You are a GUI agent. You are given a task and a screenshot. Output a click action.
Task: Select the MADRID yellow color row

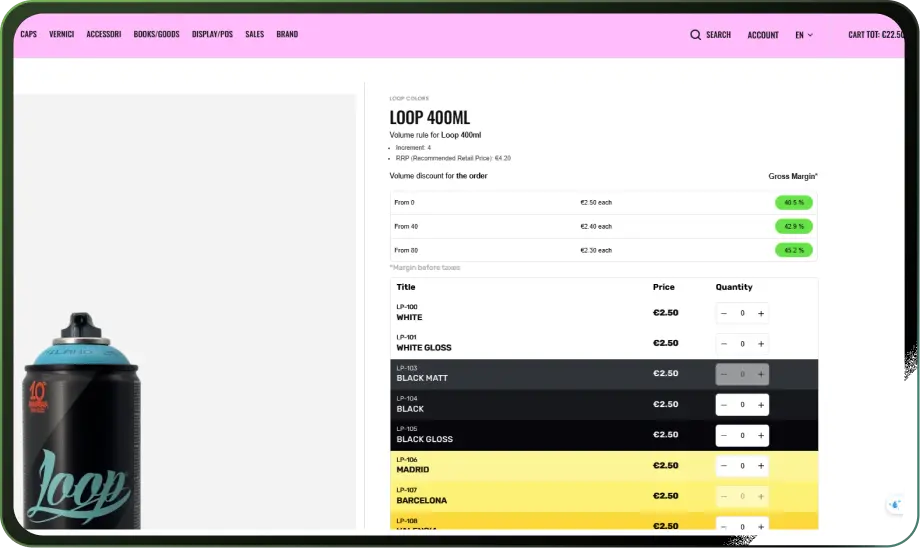click(604, 466)
